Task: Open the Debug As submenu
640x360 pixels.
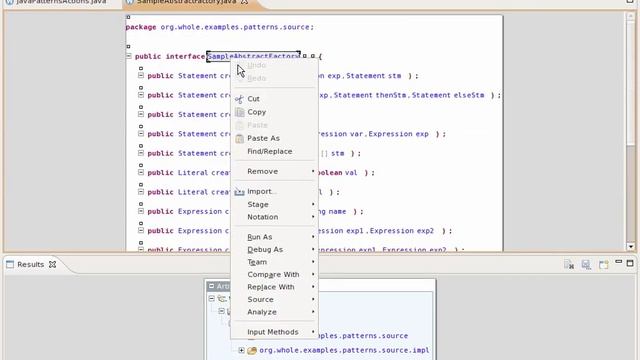Action: 274,249
